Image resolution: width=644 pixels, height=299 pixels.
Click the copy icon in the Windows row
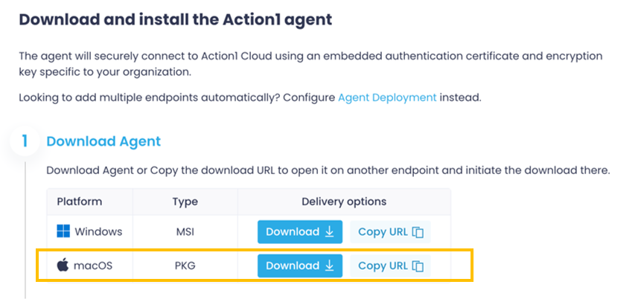418,232
